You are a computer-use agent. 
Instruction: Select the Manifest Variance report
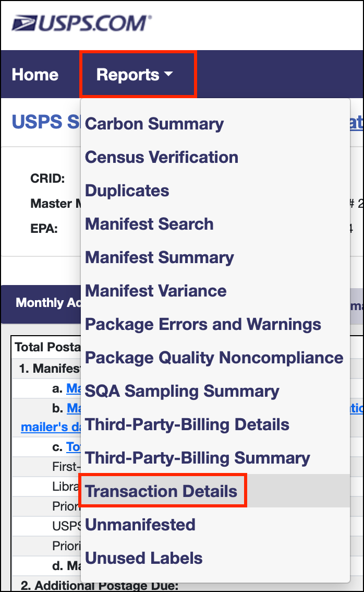pyautogui.click(x=156, y=291)
